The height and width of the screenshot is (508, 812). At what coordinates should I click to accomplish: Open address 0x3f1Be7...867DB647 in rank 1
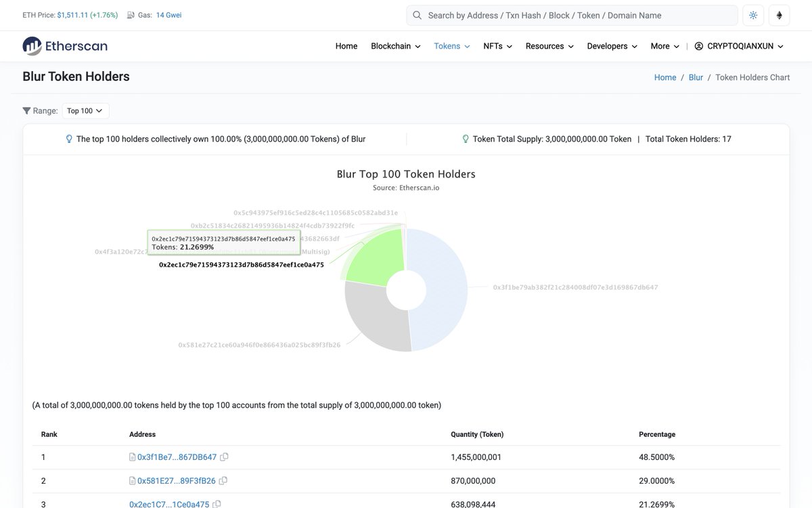(177, 457)
